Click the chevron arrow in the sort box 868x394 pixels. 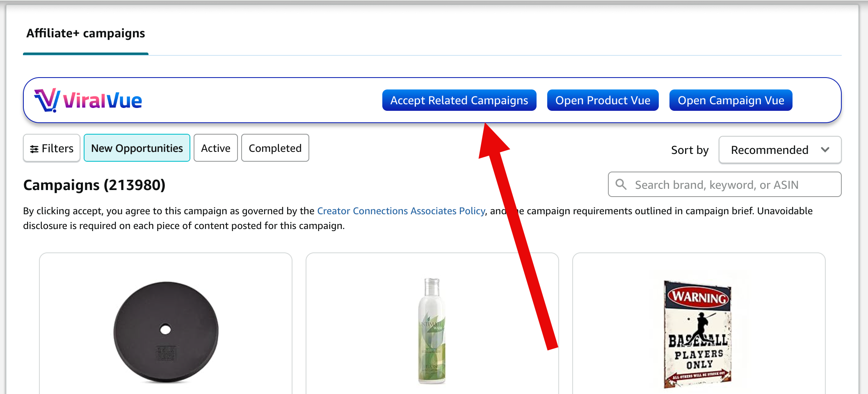[825, 150]
